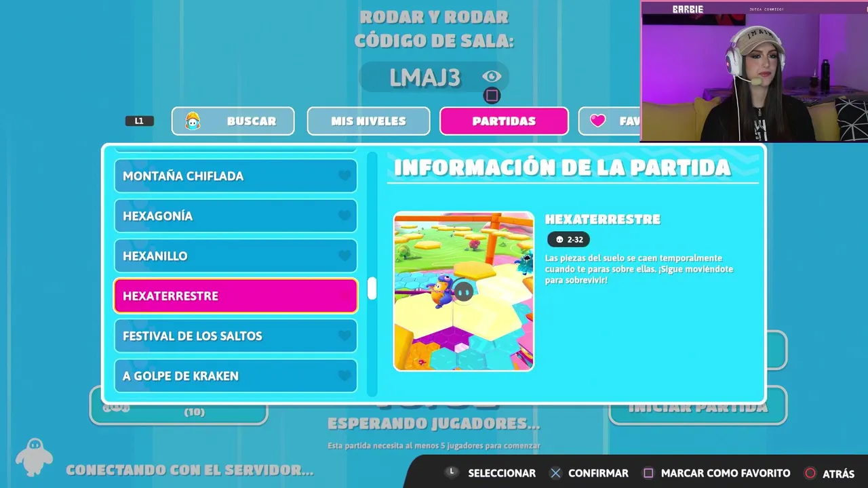Click the room code LMAJ3 field
Screen dimensions: 868x488
coord(434,77)
